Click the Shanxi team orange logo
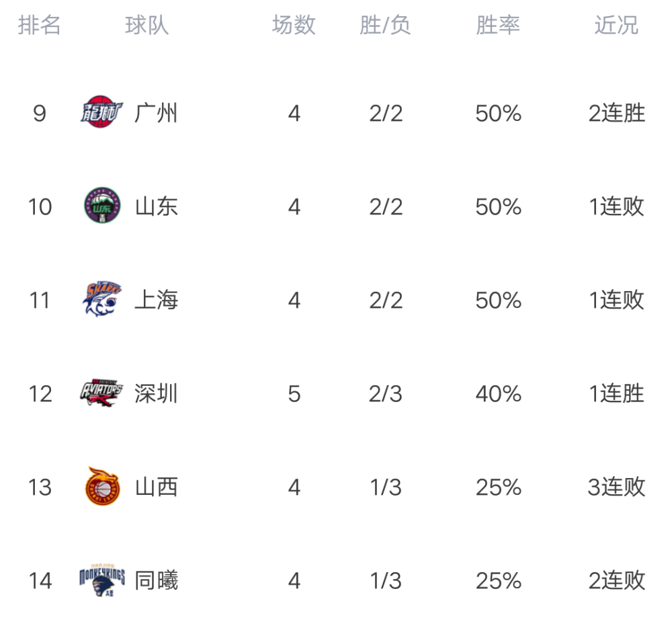 pyautogui.click(x=101, y=486)
